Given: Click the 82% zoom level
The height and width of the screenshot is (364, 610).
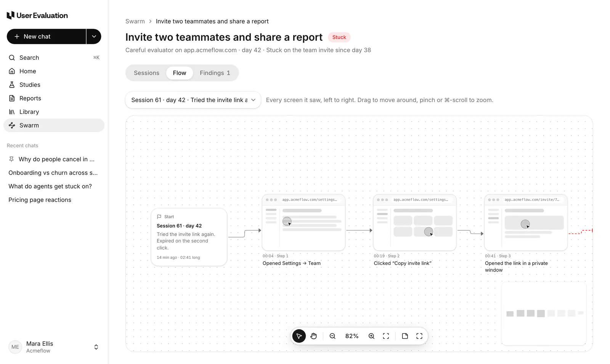Looking at the screenshot, I should [x=352, y=336].
